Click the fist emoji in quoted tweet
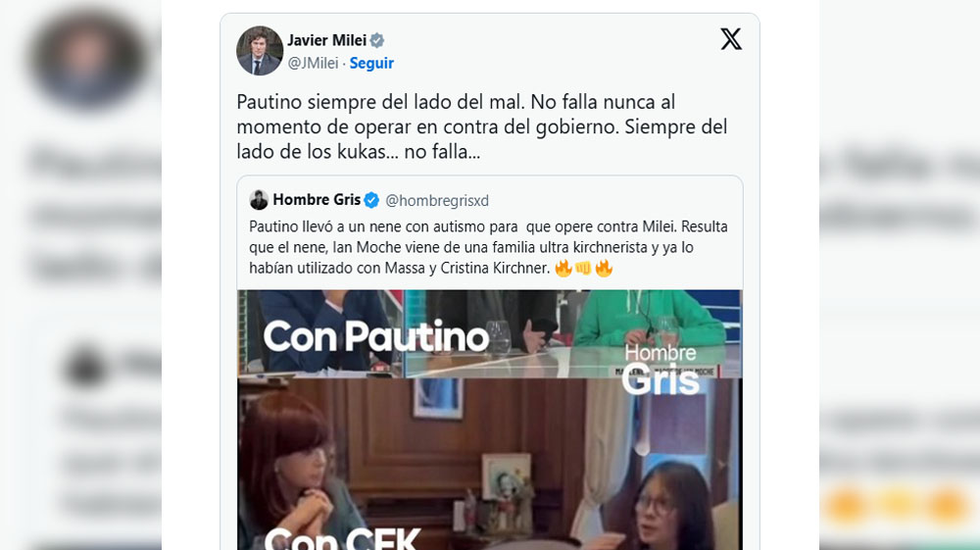The image size is (980, 550). (583, 268)
